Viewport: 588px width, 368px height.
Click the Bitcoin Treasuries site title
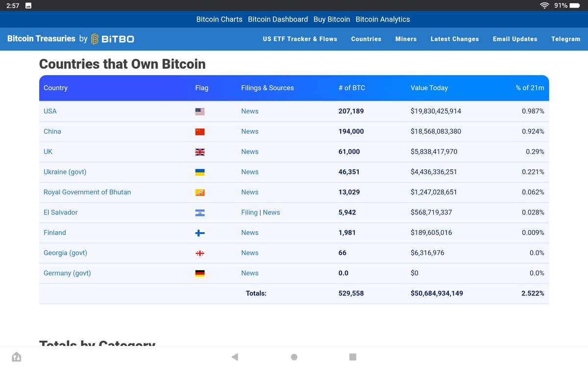click(x=41, y=38)
